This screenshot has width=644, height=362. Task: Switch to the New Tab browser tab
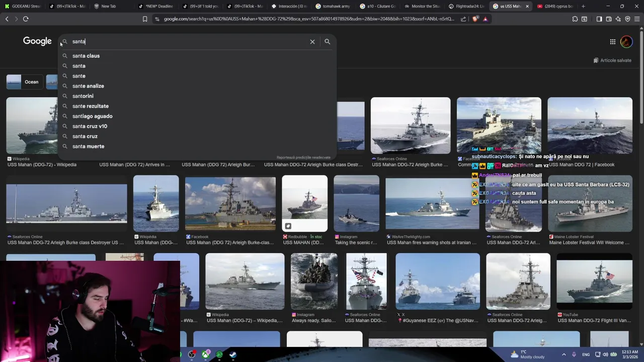pyautogui.click(x=108, y=6)
